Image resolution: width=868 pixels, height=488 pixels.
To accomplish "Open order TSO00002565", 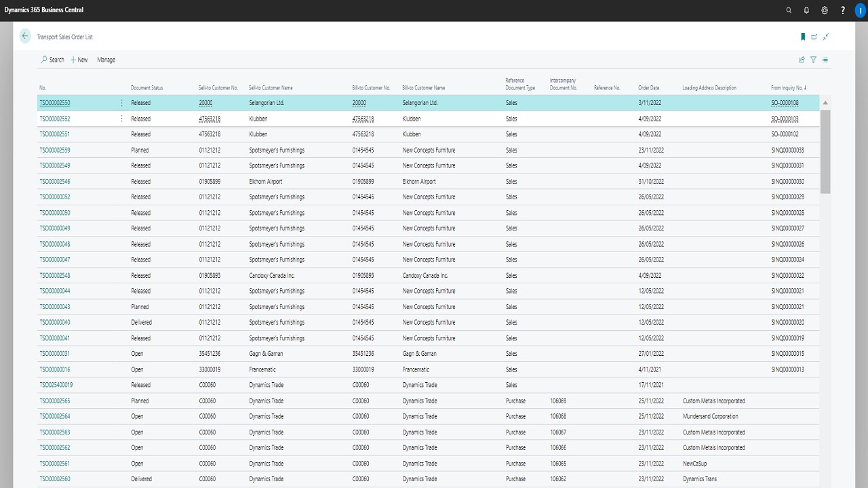I will coord(55,401).
